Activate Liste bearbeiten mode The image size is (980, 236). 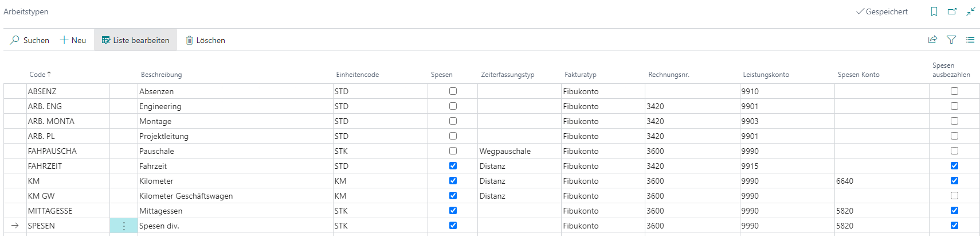(x=136, y=40)
